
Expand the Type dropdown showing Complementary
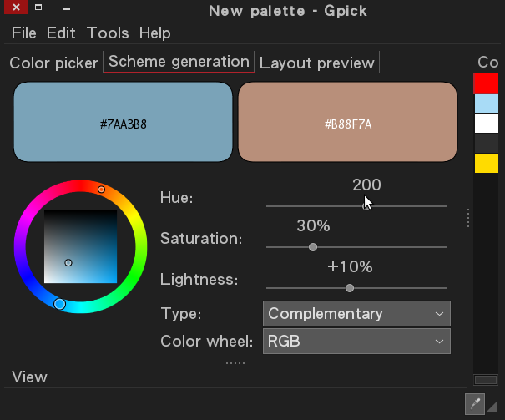(356, 314)
